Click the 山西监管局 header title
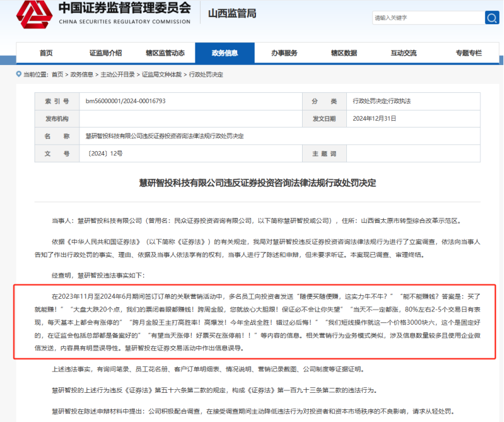This screenshot has height=422, width=504. 232,13
